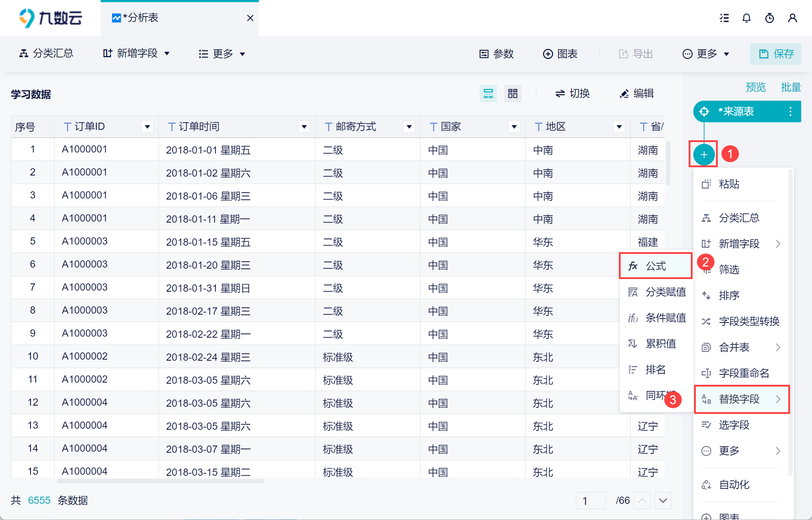Click the notification bell icon
Screen dimensions: 812x520
point(746,18)
